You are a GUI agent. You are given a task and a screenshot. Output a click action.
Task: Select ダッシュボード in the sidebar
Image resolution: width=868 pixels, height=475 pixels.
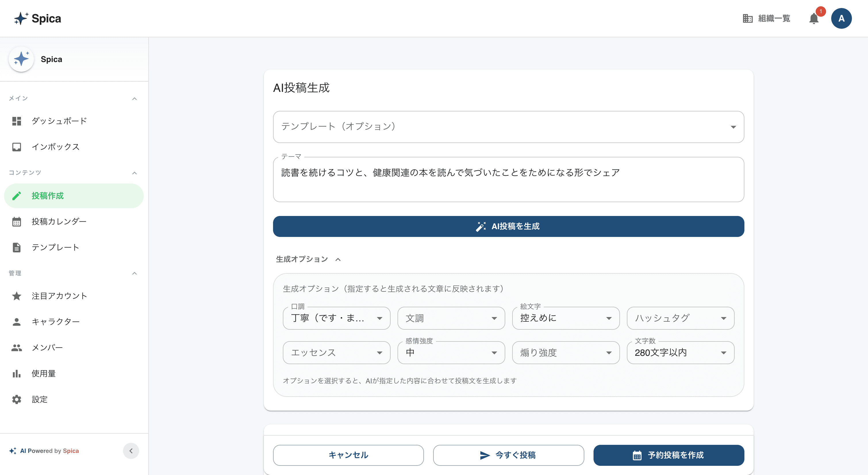click(59, 121)
